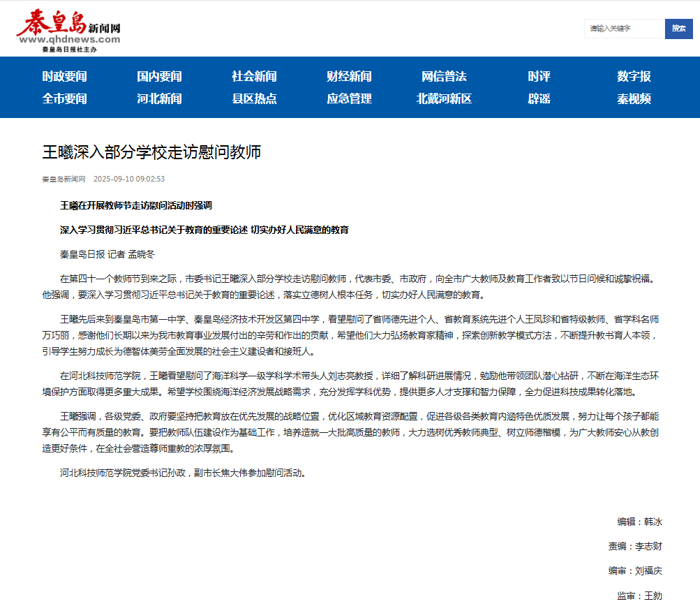The image size is (700, 611).
Task: Click the publish timestamp 2025-09-10 09:02:53
Action: click(129, 179)
